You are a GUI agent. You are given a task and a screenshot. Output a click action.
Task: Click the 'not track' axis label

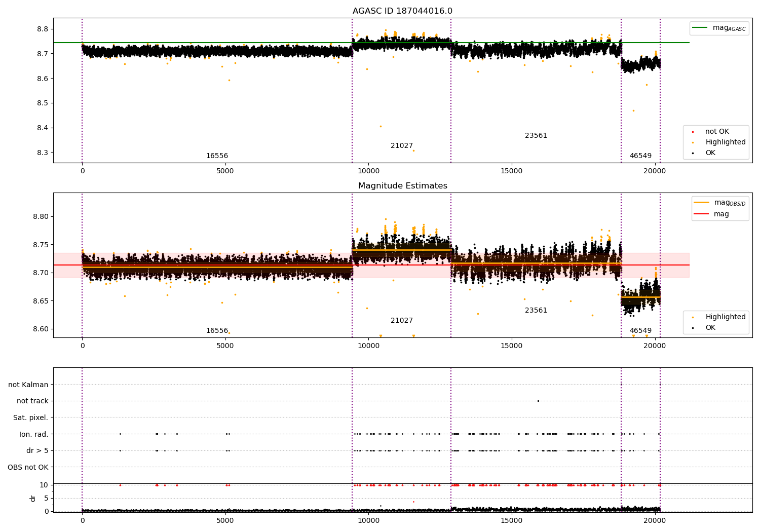[32, 401]
